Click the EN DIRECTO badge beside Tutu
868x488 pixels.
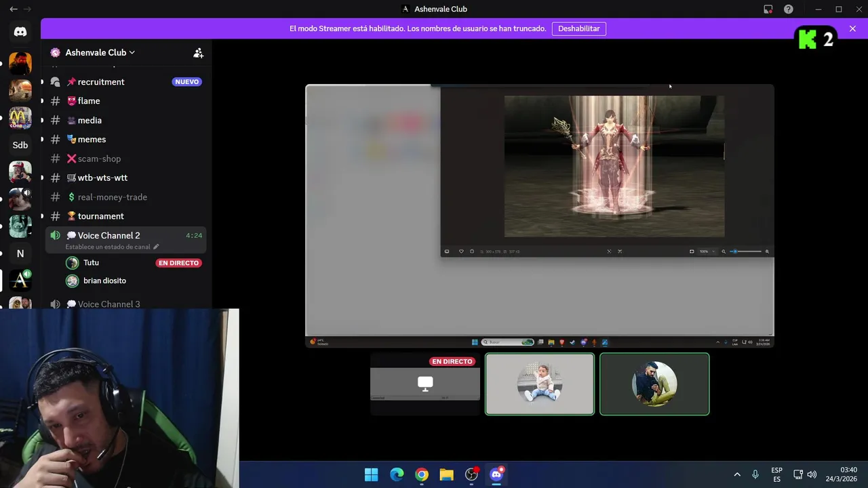tap(178, 263)
